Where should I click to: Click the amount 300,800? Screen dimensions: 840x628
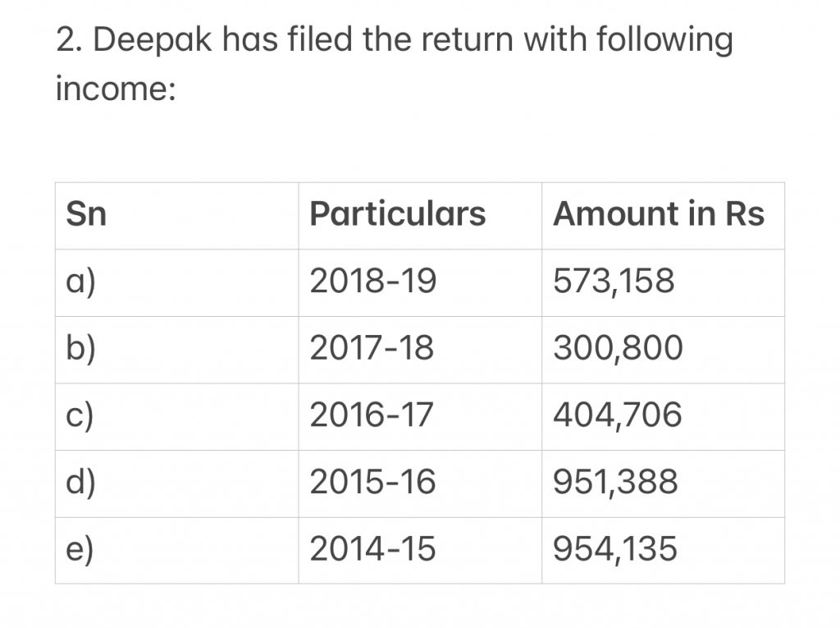619,348
